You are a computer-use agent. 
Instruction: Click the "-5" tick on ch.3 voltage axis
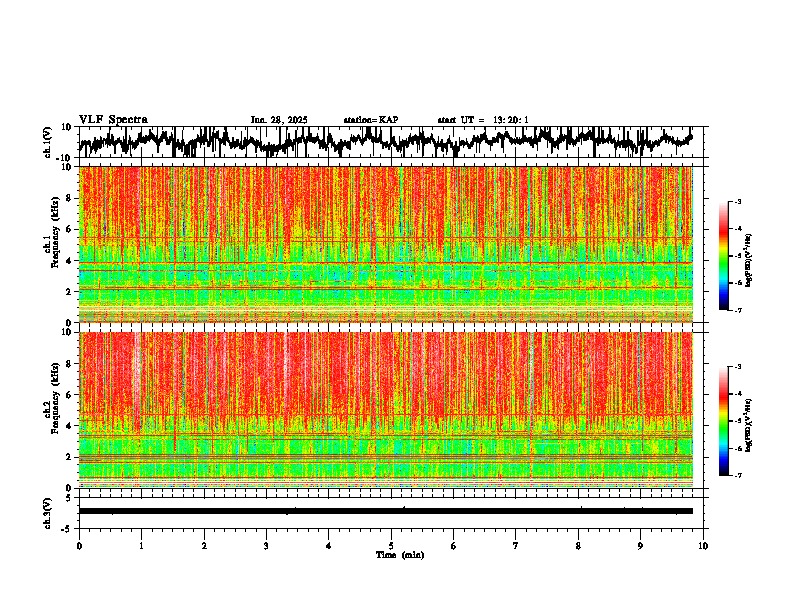click(66, 529)
